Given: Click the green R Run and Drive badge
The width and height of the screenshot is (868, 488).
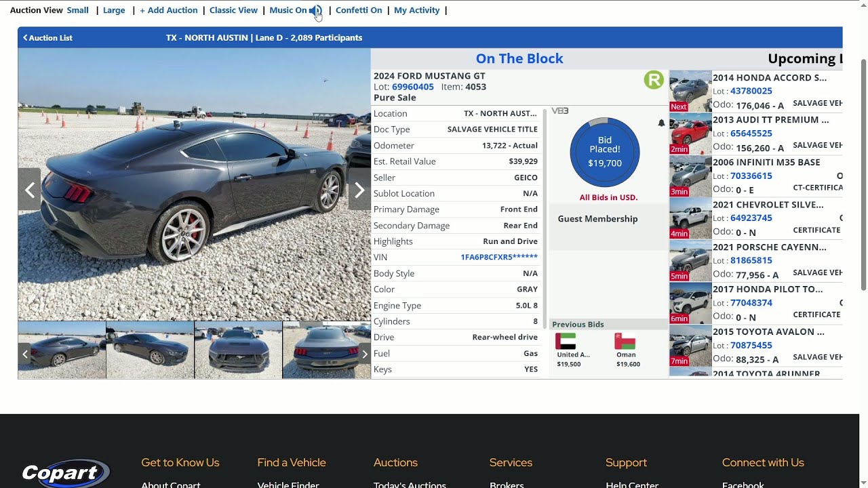Looking at the screenshot, I should coord(654,80).
